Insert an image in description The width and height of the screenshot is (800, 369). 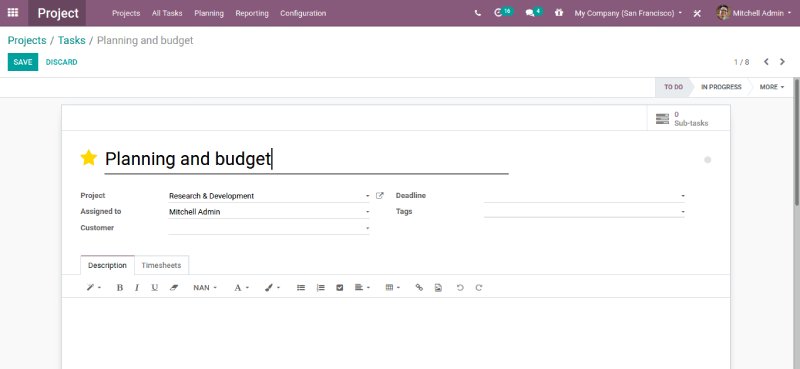click(x=438, y=287)
